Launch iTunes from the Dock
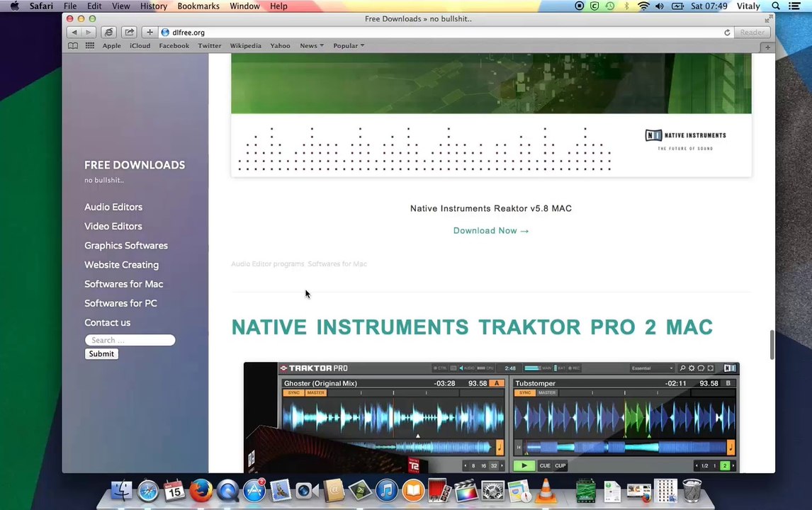The height and width of the screenshot is (510, 812). click(387, 490)
